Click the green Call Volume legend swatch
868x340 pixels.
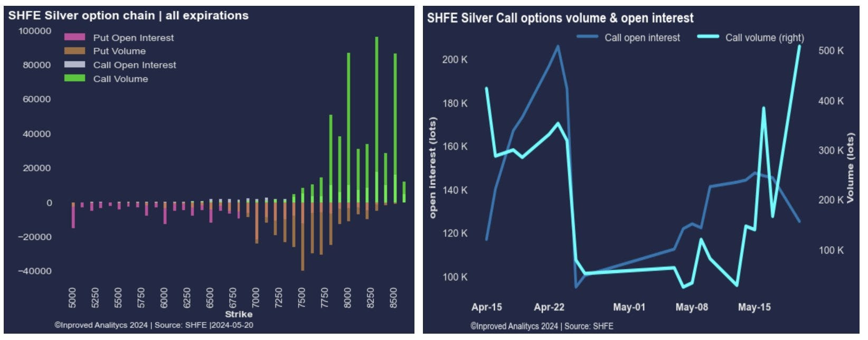[74, 79]
